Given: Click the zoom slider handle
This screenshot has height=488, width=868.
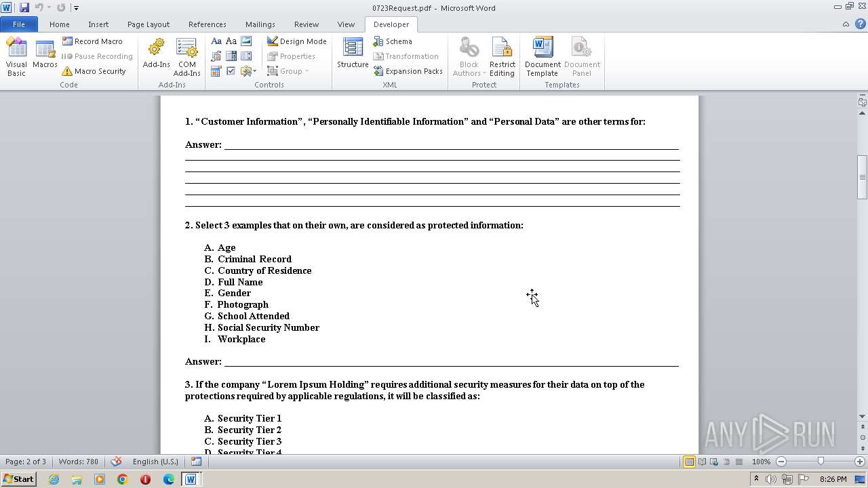Looking at the screenshot, I should click(x=821, y=462).
